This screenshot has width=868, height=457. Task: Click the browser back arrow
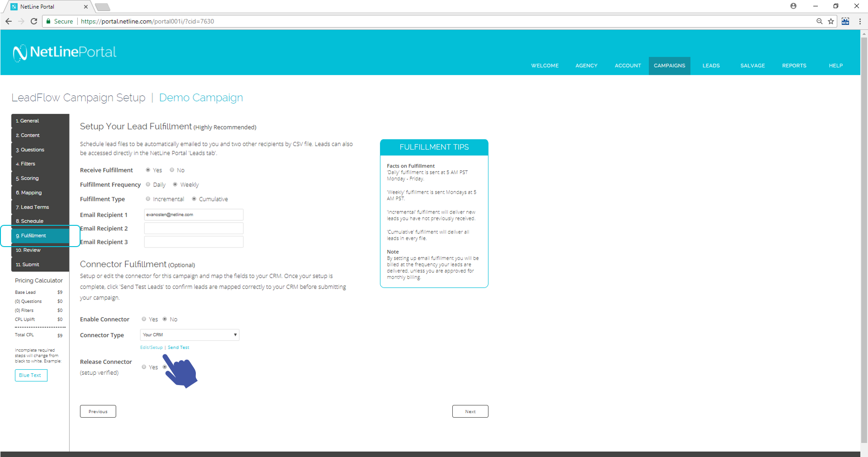click(9, 21)
